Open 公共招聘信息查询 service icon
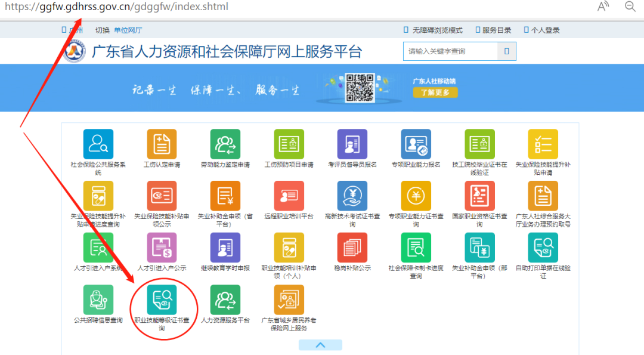 [x=98, y=299]
